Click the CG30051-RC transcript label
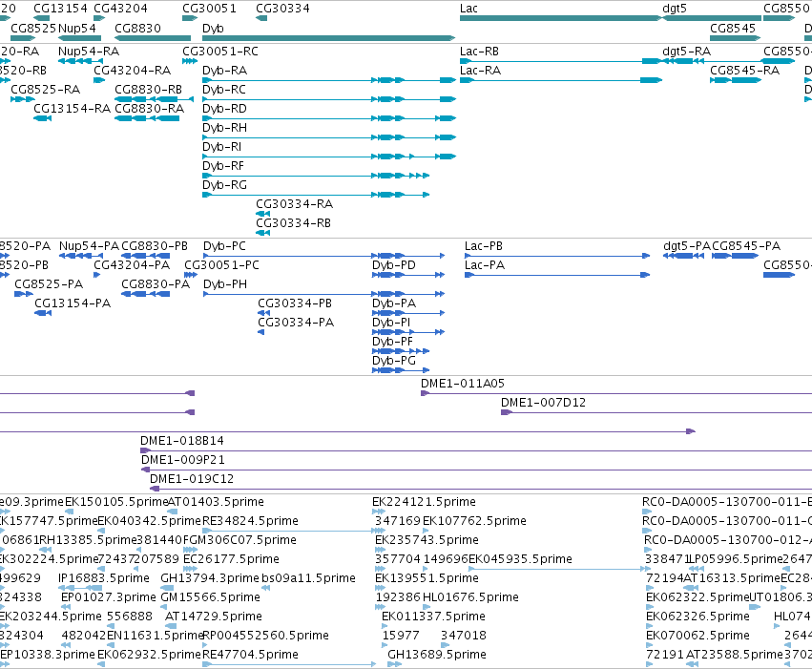812x669 pixels. (x=220, y=52)
